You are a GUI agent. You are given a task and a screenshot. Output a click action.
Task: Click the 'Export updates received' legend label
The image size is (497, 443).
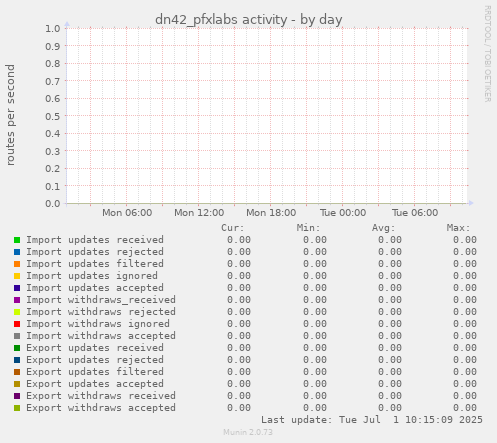tap(95, 348)
